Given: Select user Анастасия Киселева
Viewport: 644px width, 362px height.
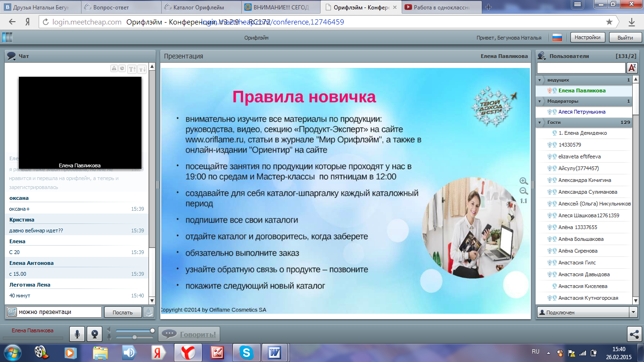Looking at the screenshot, I should coord(583,286).
